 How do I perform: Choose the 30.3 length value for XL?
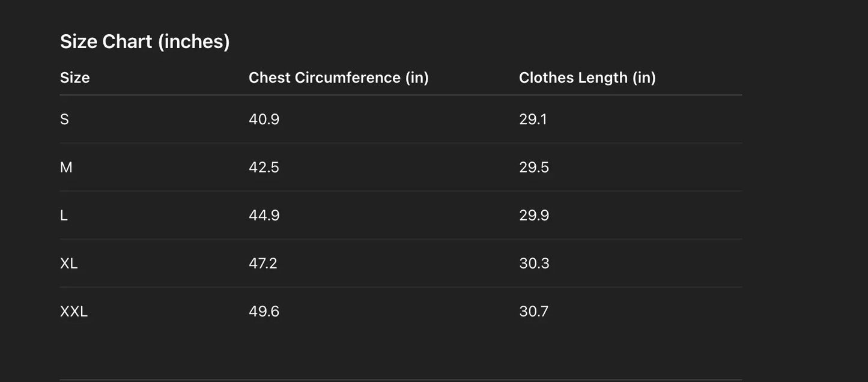point(534,263)
